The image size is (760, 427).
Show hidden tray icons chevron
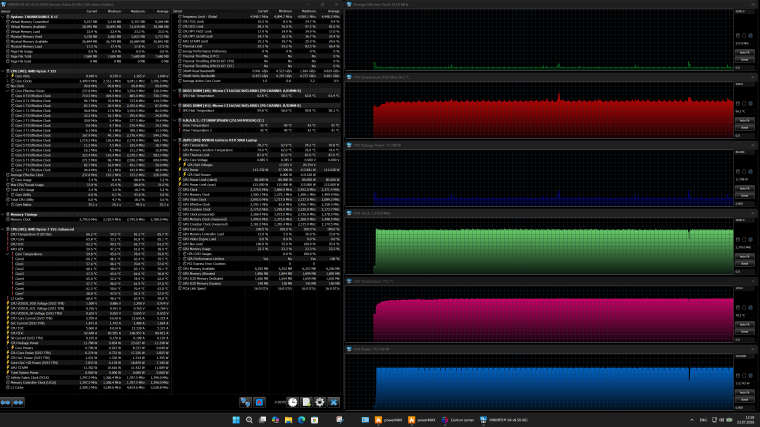tap(692, 420)
